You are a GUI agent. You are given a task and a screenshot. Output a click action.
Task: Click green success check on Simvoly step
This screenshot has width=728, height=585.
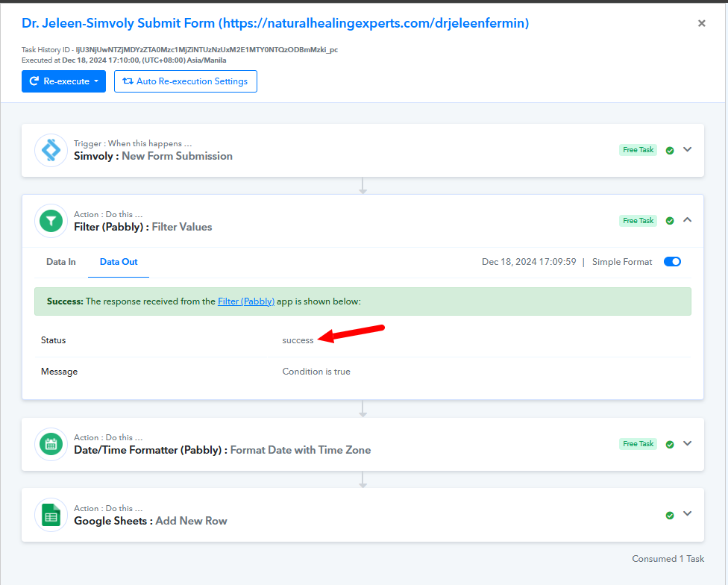(670, 151)
